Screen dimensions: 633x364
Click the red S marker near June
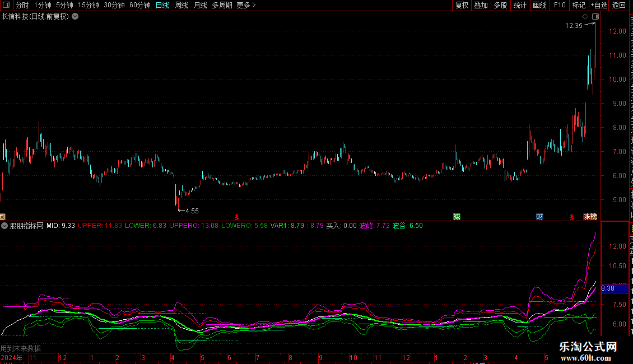tap(237, 217)
